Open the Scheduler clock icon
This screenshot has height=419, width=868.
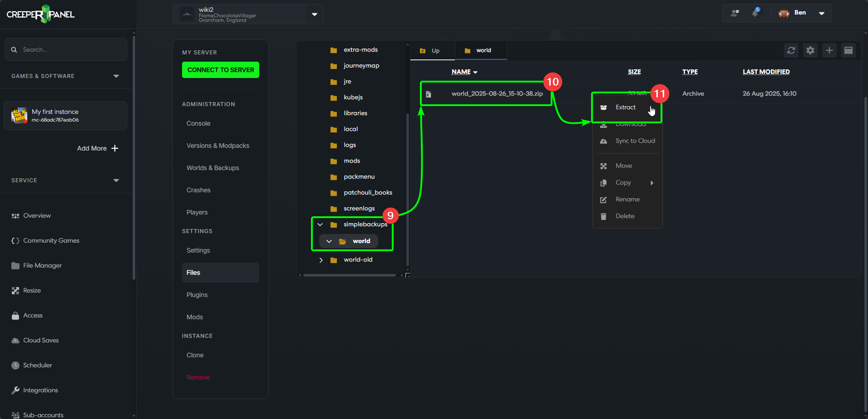tap(15, 365)
